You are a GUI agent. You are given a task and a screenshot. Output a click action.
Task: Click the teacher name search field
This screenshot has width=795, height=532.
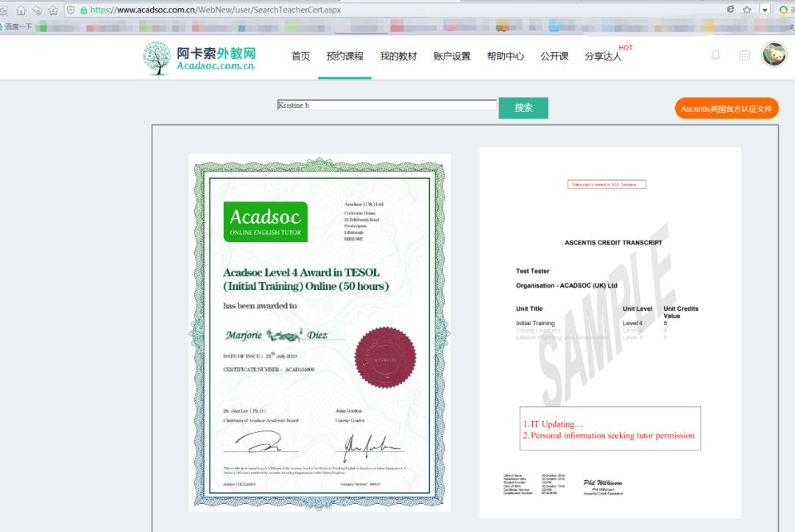[387, 105]
